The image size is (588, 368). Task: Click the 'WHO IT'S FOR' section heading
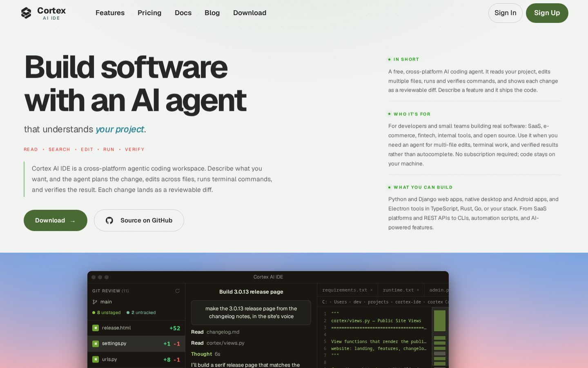[x=412, y=114]
